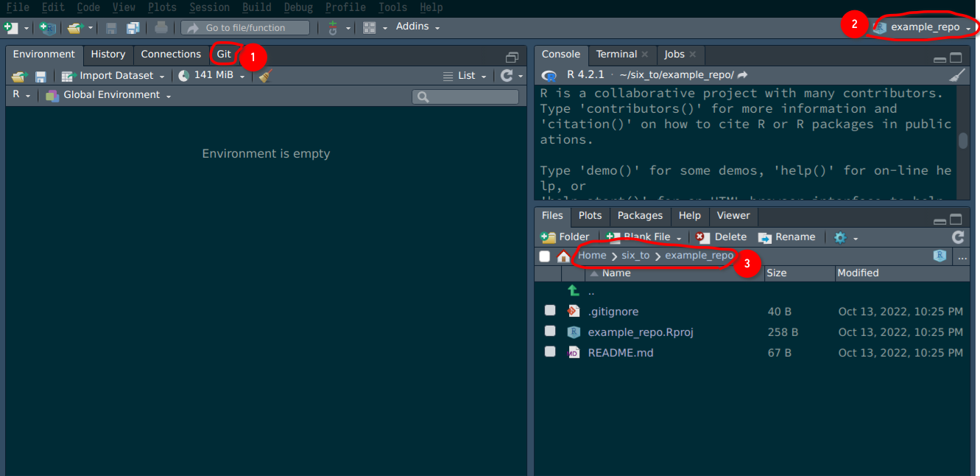Refresh the Files pane listing

[958, 237]
